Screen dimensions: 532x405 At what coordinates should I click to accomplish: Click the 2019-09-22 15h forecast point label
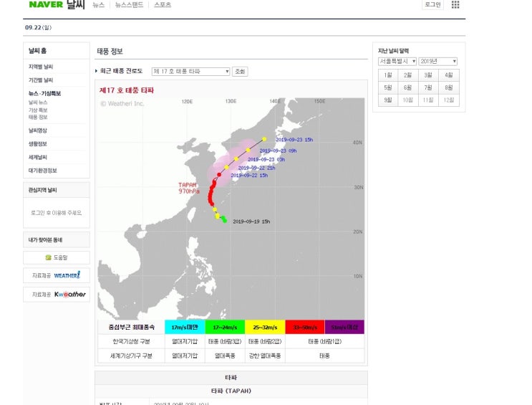coord(249,176)
